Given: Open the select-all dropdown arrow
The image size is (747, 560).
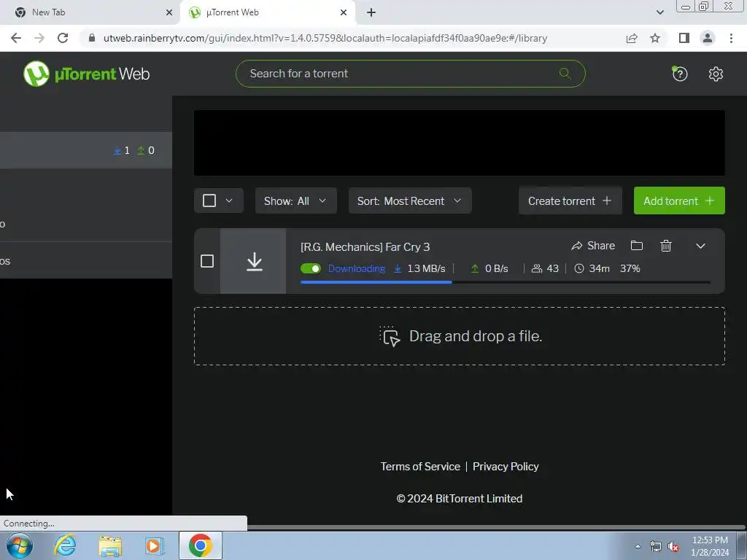Looking at the screenshot, I should pyautogui.click(x=229, y=201).
